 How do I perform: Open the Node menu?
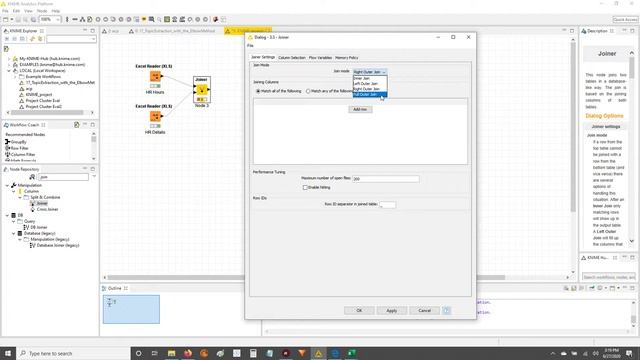point(42,11)
